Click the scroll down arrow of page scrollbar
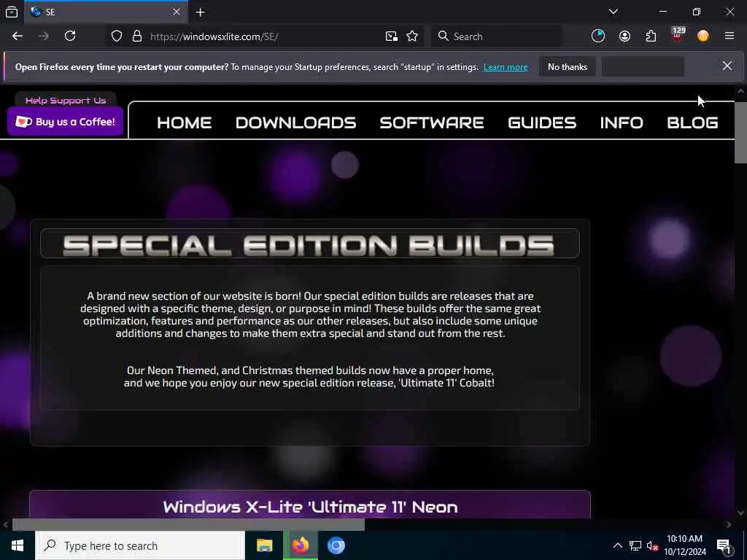The image size is (747, 560). [x=740, y=513]
